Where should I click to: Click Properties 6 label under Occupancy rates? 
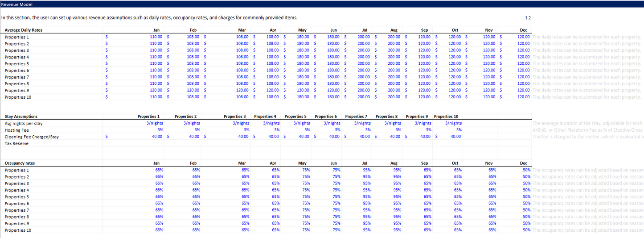click(17, 204)
